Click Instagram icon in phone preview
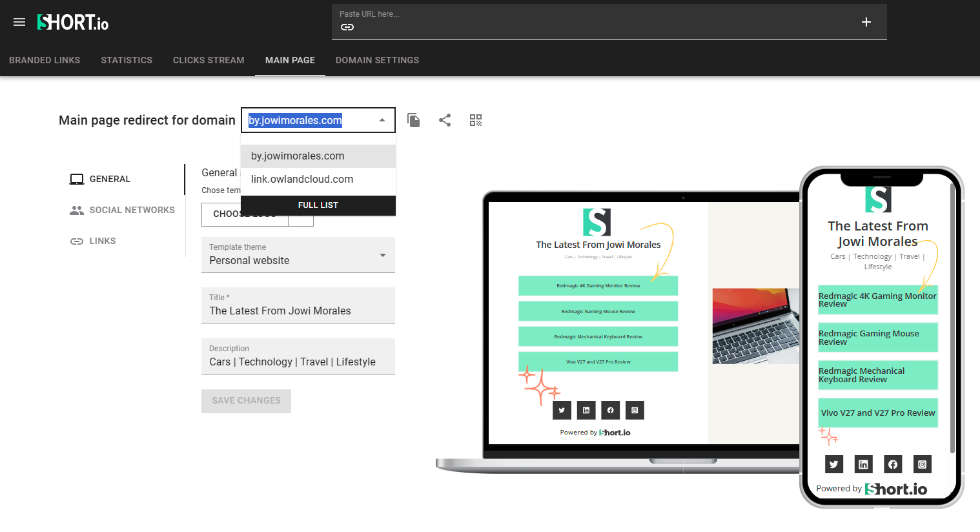 coord(923,464)
